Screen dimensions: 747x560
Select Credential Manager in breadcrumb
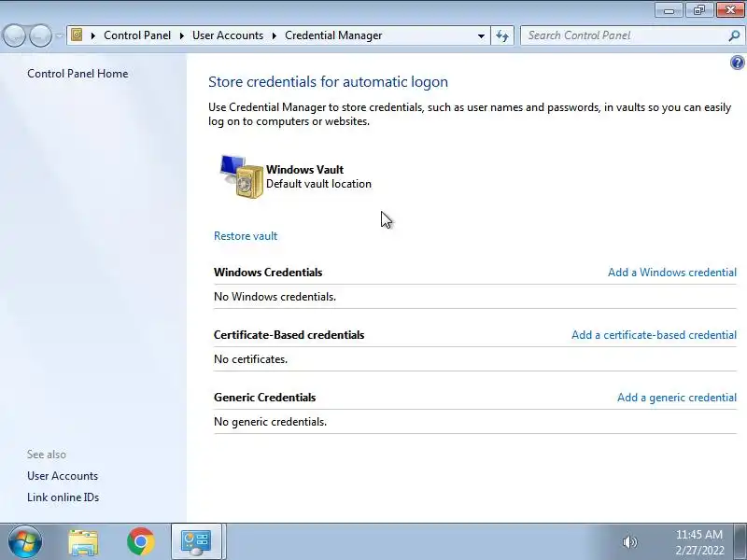point(333,35)
